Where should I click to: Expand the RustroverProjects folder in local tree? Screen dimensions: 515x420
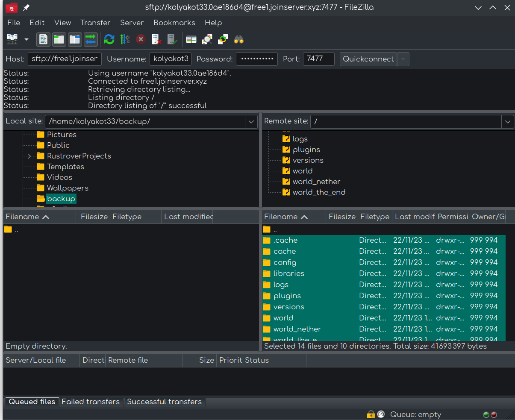(x=29, y=156)
